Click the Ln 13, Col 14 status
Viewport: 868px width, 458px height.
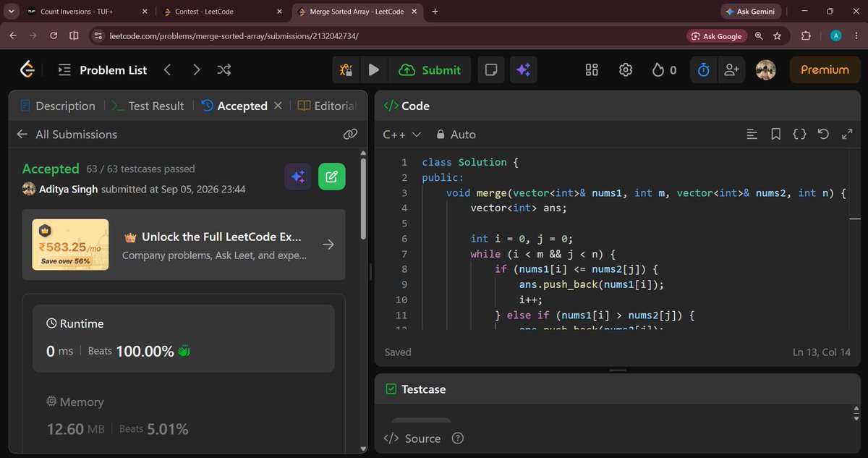tap(823, 352)
